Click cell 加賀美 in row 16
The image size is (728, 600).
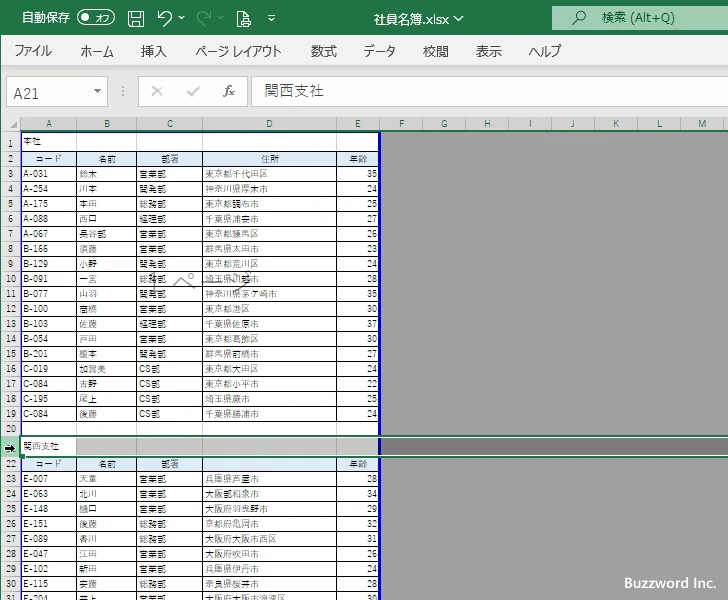(x=107, y=369)
